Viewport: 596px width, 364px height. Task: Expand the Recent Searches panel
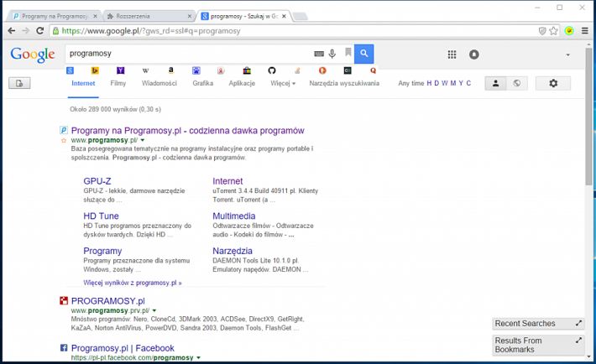point(578,324)
